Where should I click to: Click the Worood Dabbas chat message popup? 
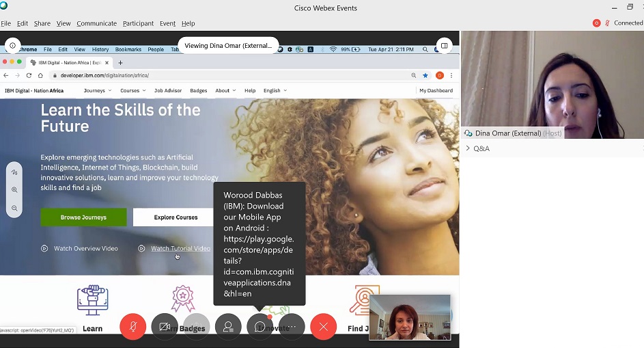259,244
